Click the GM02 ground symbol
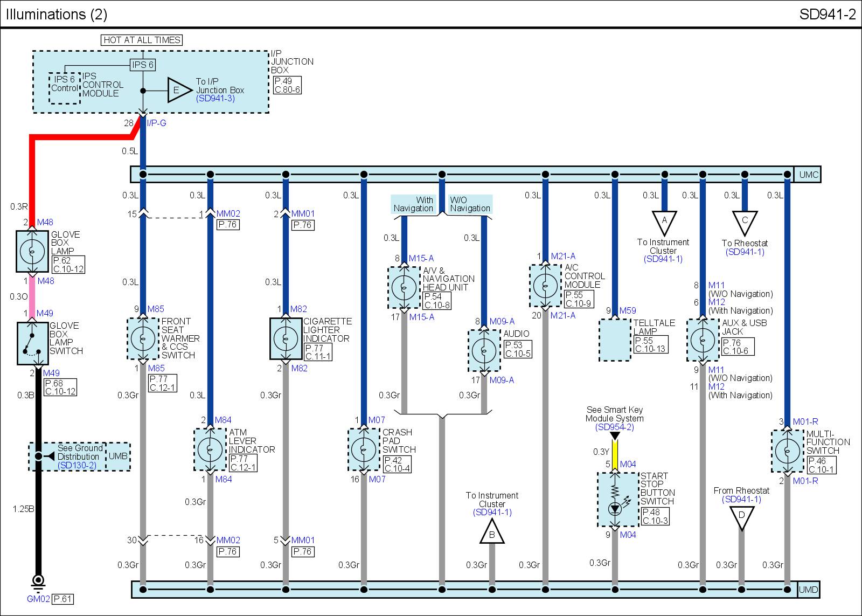Screen dimensions: 862x616 tap(38, 583)
